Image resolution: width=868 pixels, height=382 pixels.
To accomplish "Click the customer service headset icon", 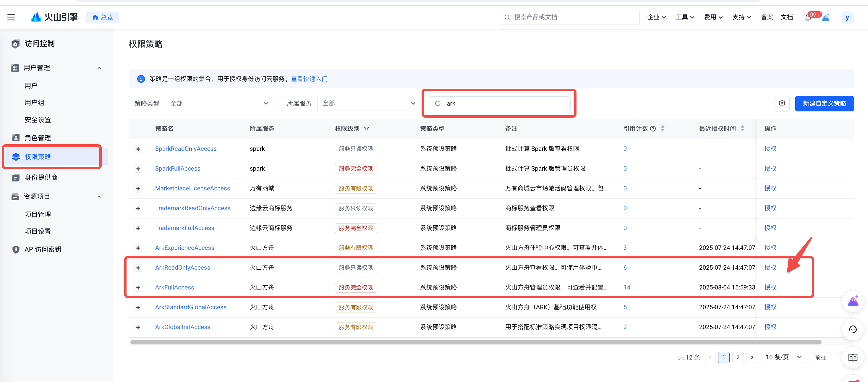I will [x=853, y=329].
